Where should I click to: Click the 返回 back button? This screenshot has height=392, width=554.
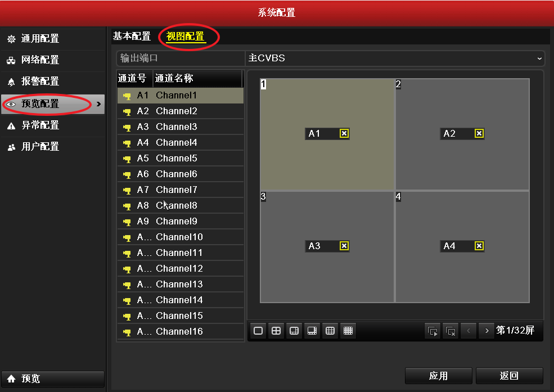(x=509, y=375)
